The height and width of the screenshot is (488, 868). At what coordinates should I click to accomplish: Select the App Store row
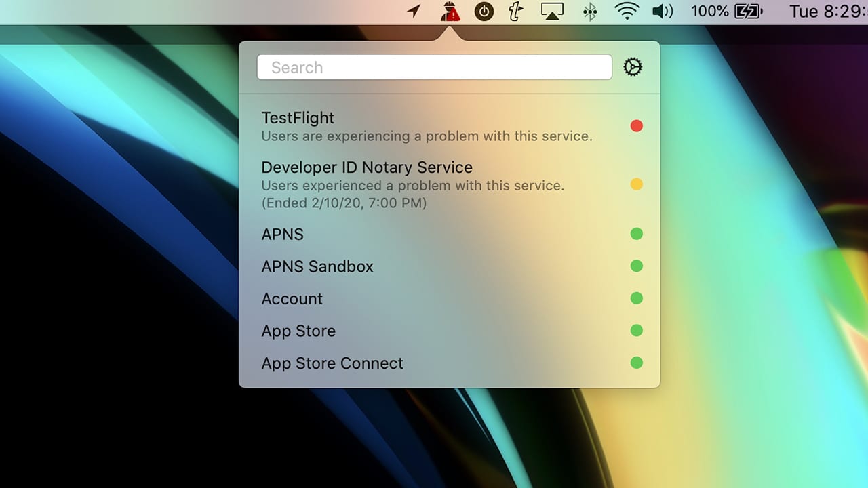(449, 331)
